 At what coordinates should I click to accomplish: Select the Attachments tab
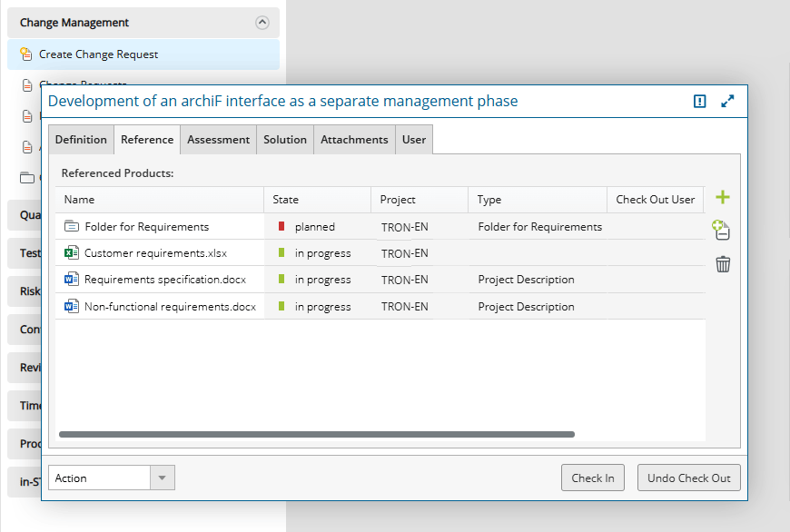(354, 140)
